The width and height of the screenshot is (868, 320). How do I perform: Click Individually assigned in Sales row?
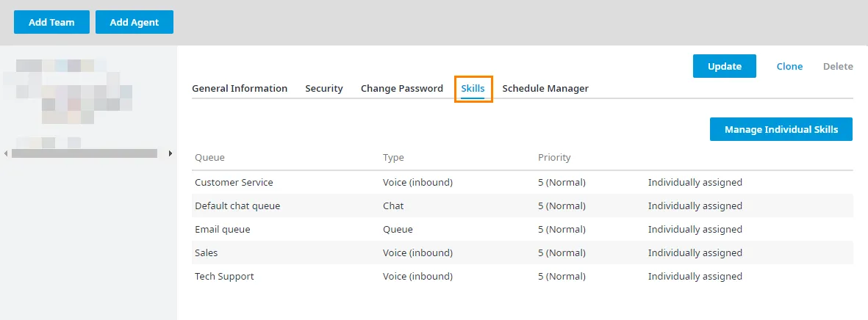point(695,252)
